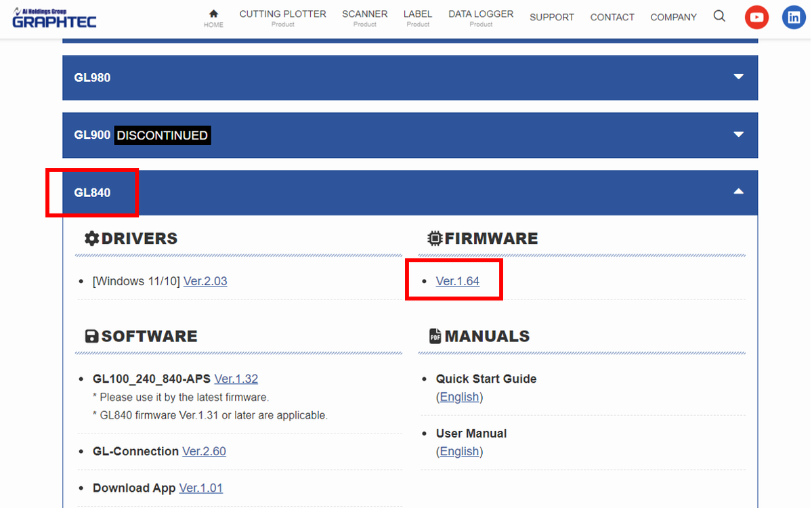Download GL100_240_840-APS Ver.1.32

click(x=236, y=379)
